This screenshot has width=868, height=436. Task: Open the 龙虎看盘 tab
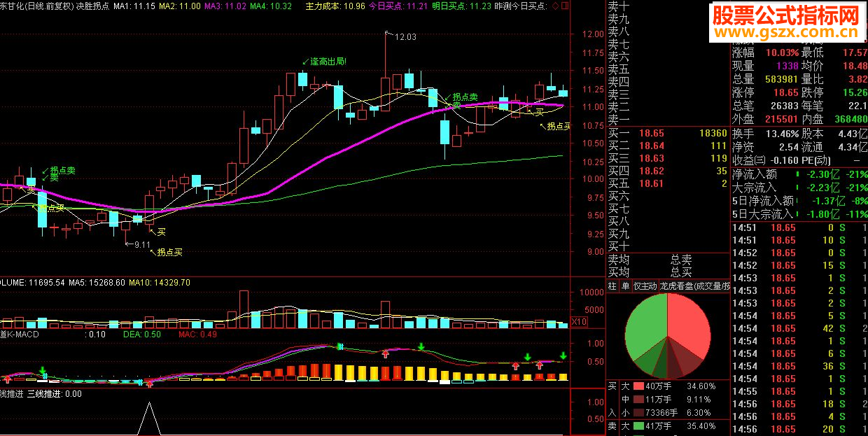coord(694,286)
